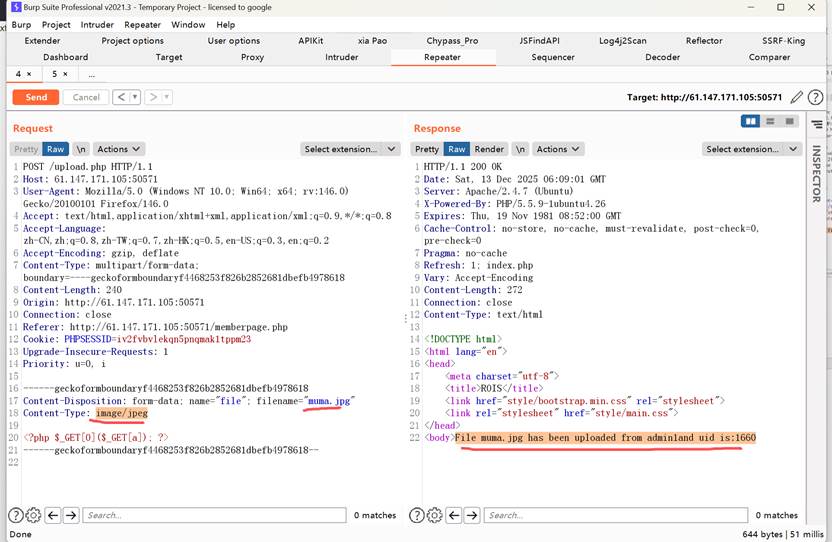832x542 pixels.
Task: Open Request Actions dropdown
Action: (119, 149)
